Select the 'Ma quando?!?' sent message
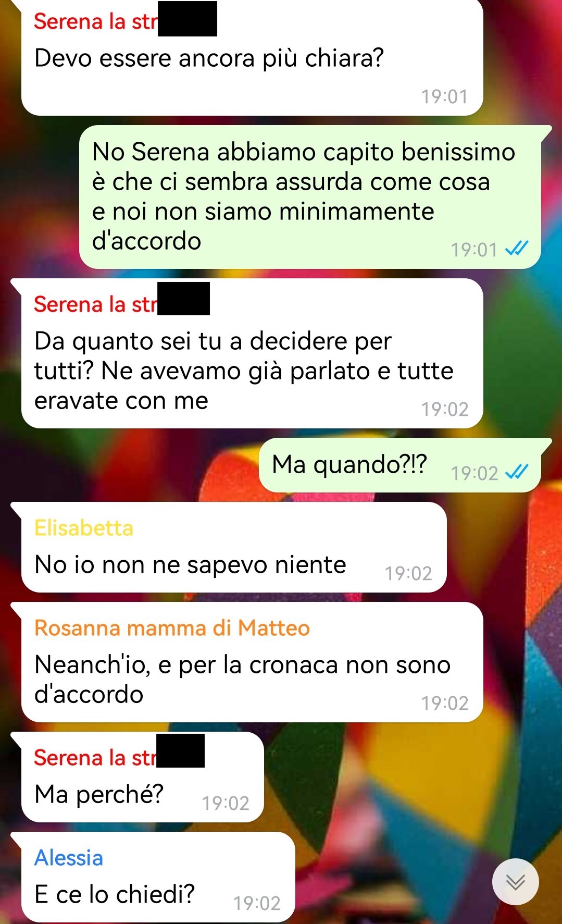This screenshot has height=924, width=562. pyautogui.click(x=399, y=465)
